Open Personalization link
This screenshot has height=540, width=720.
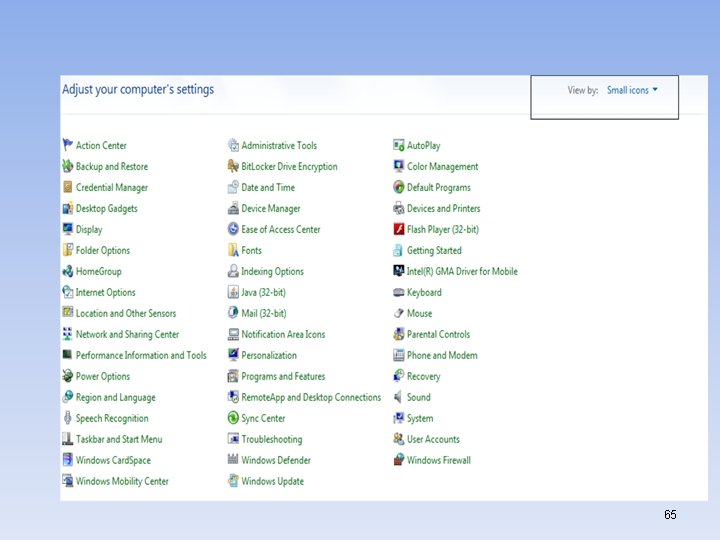(269, 355)
